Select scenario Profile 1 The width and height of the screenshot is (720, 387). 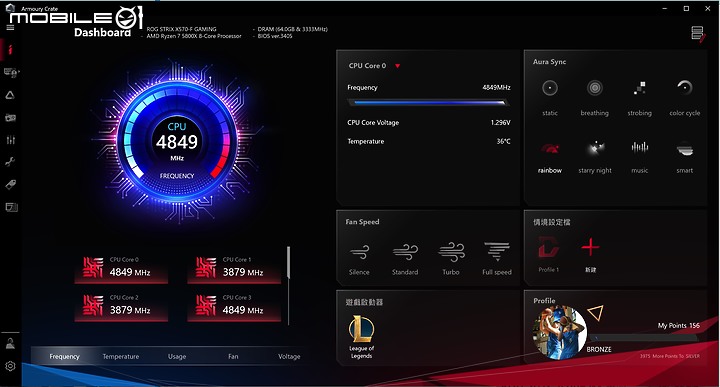click(x=549, y=255)
